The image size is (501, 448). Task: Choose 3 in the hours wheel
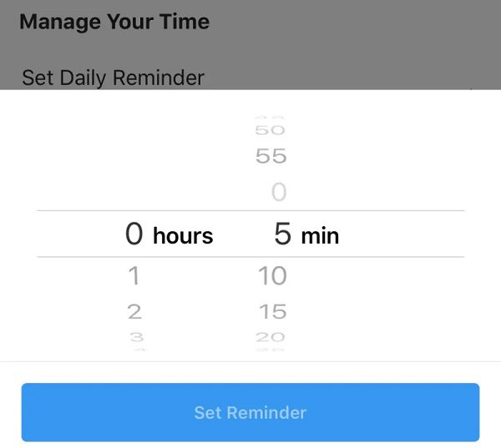click(135, 337)
